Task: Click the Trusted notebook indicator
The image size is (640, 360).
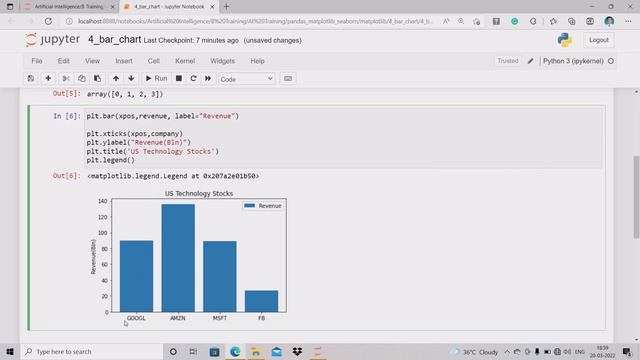Action: point(508,61)
